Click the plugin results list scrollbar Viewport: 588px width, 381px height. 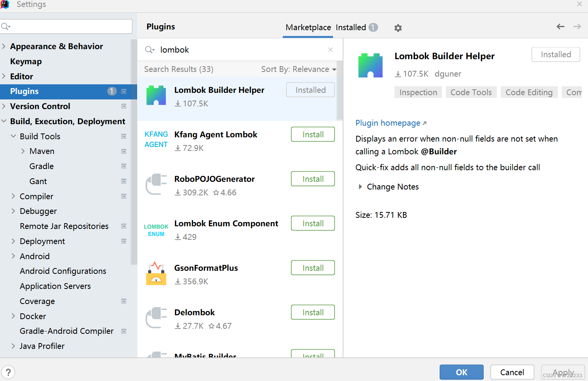340,91
